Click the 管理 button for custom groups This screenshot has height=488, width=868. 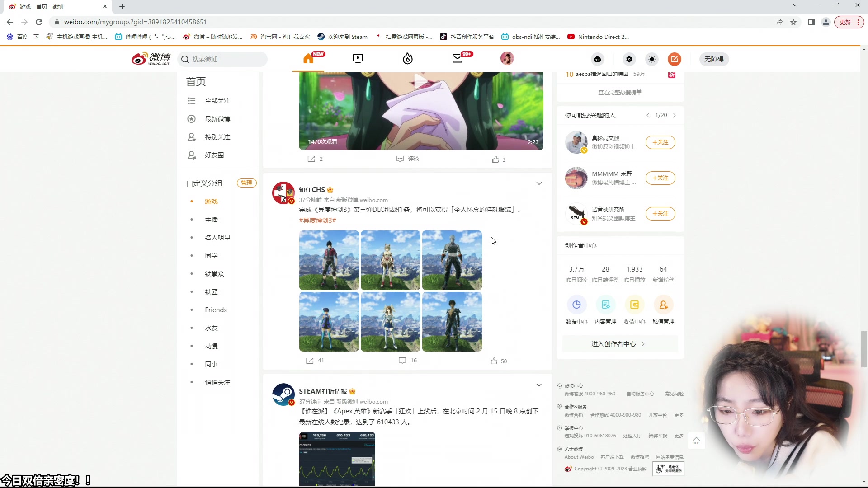tap(247, 183)
